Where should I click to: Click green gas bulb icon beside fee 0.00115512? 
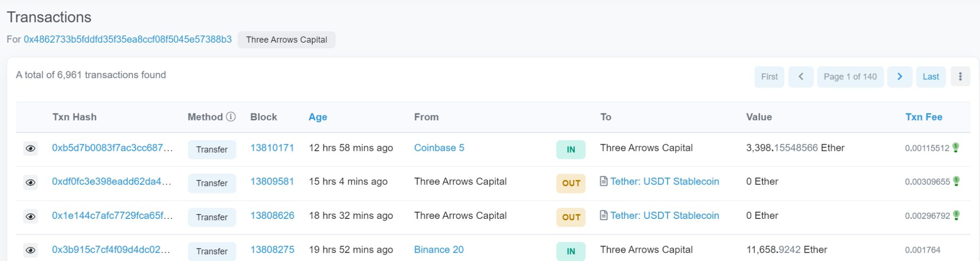[956, 148]
